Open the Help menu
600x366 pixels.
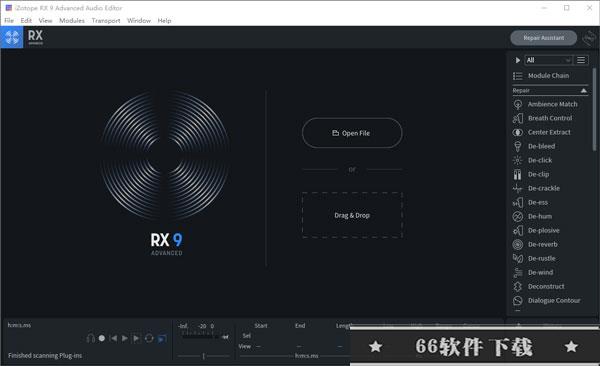click(165, 20)
